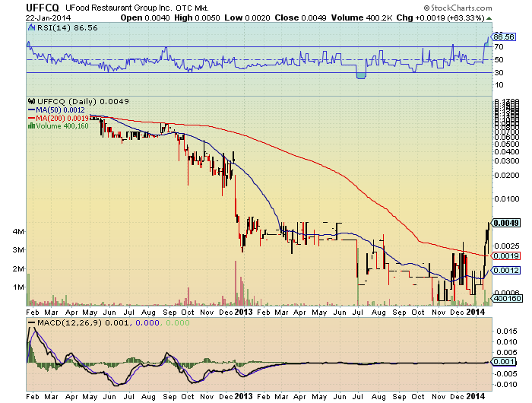
Task: Click the 2M volume axis label
Action: click(19, 269)
